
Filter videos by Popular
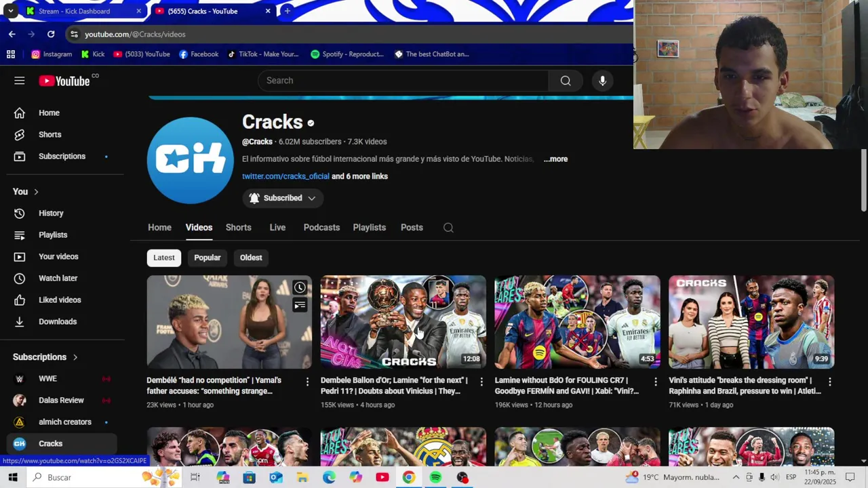pos(208,258)
